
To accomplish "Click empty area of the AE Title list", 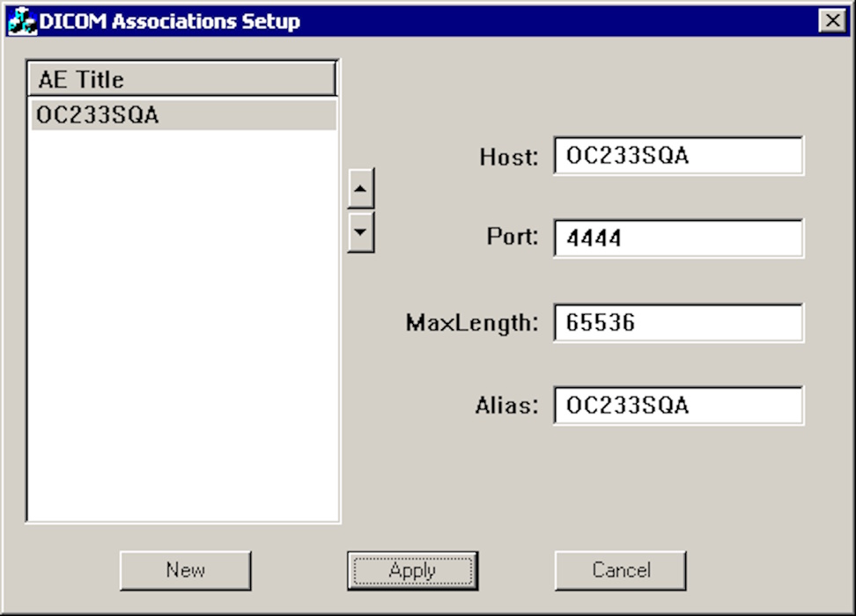I will 183,334.
